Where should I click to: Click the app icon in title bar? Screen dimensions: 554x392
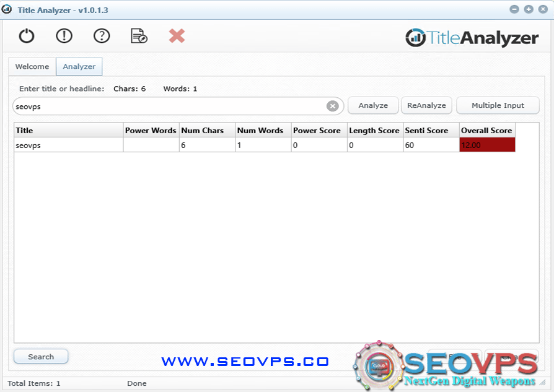point(7,9)
